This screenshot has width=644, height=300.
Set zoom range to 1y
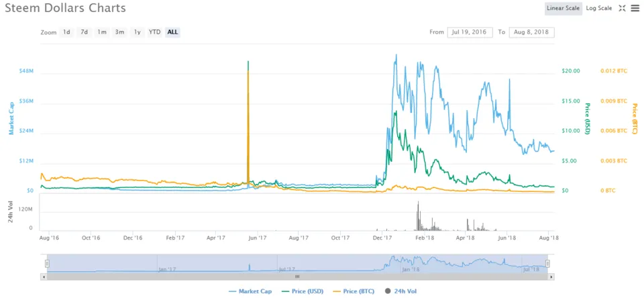coord(137,32)
